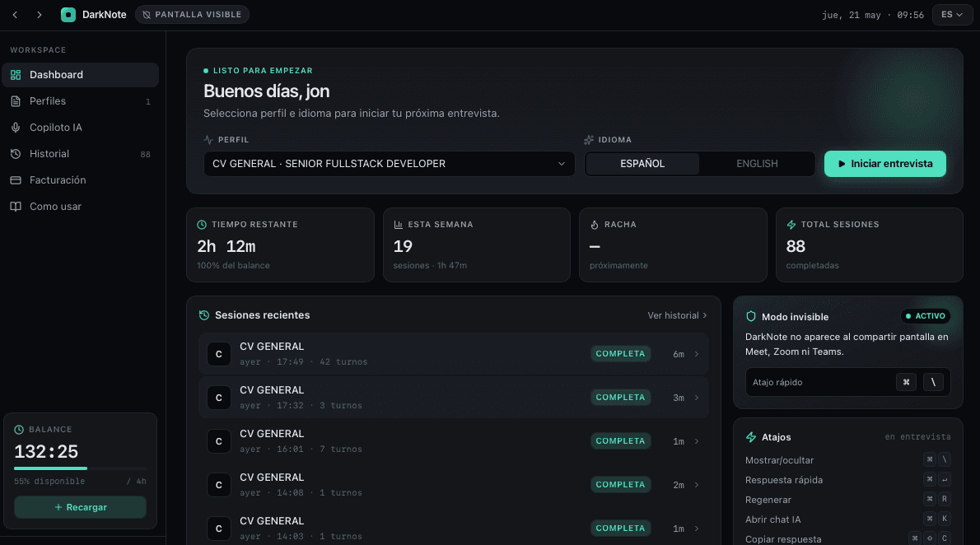This screenshot has height=545, width=980.
Task: Click the forward navigation arrow
Action: 40,14
